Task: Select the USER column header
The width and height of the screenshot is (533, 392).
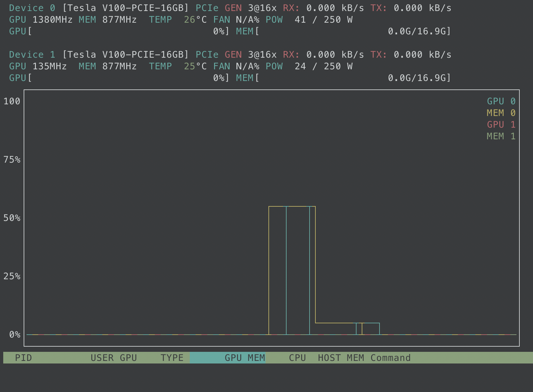Action: point(102,358)
